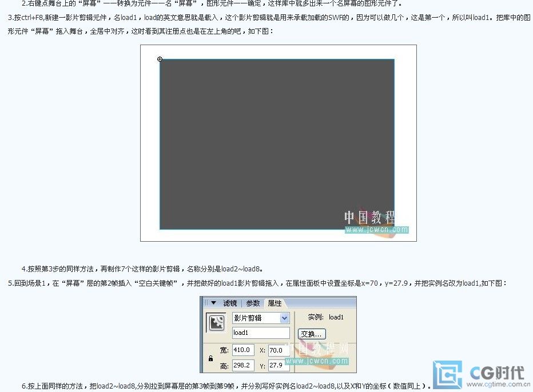Click the step 2 text starting '2.右键点舞台上的'

click(x=212, y=4)
